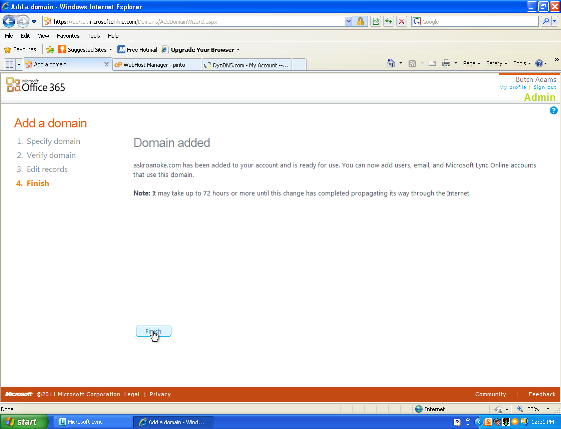561x429 pixels.
Task: Click the Feedback footer link
Action: pyautogui.click(x=542, y=394)
